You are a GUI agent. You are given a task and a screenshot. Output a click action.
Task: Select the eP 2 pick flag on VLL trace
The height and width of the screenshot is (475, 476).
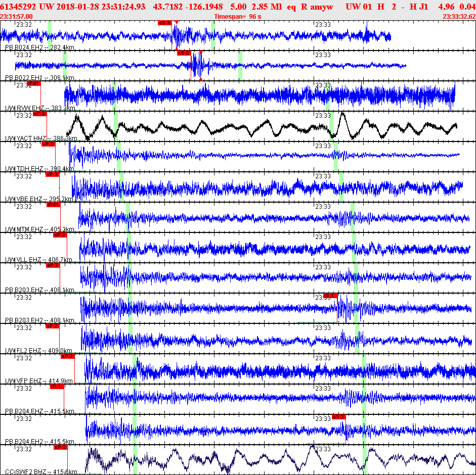click(x=60, y=235)
